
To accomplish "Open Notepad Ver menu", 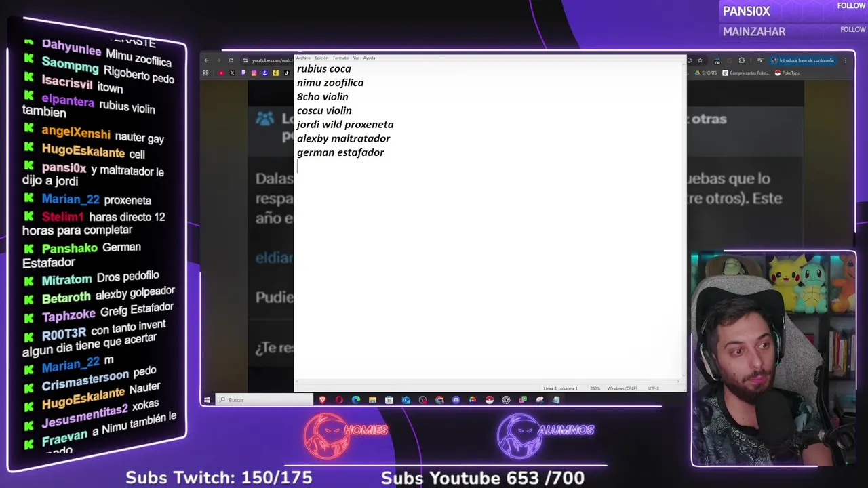I will point(356,58).
